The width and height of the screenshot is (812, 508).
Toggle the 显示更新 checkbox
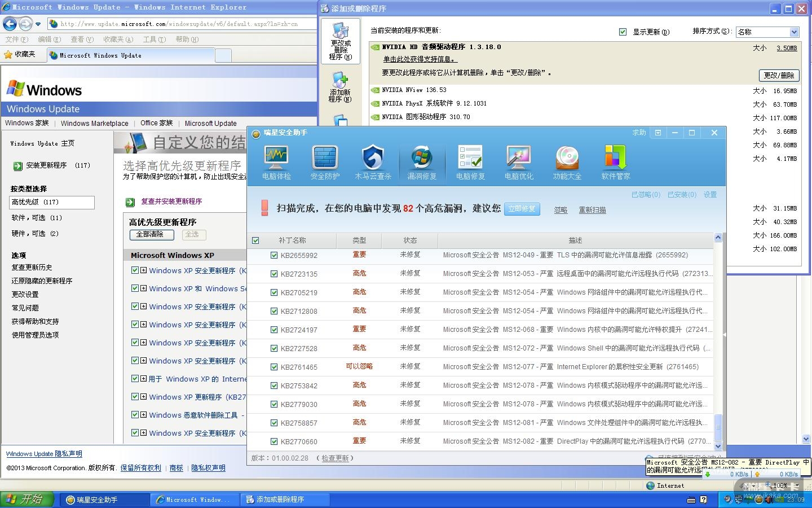(x=623, y=32)
